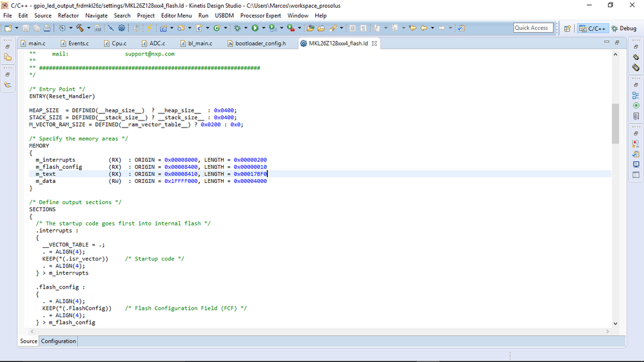Close the MKL26Z128xxx4_flash.ld tab
Viewport: 644px width, 362px height.
[374, 43]
